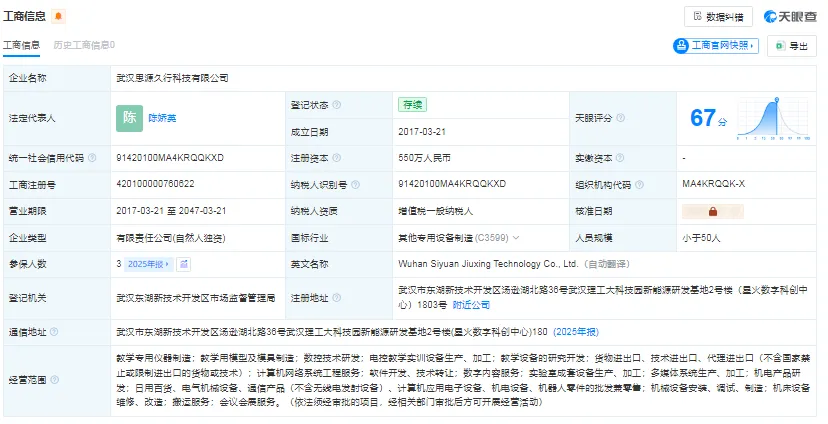
Task: Expand 其他专用设备制造 industry dropdown arrow
Action: (x=516, y=238)
